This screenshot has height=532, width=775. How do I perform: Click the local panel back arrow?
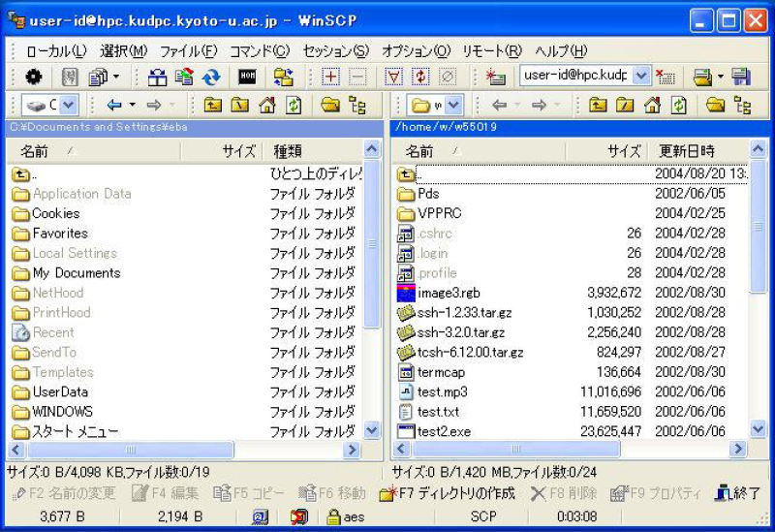click(x=114, y=105)
